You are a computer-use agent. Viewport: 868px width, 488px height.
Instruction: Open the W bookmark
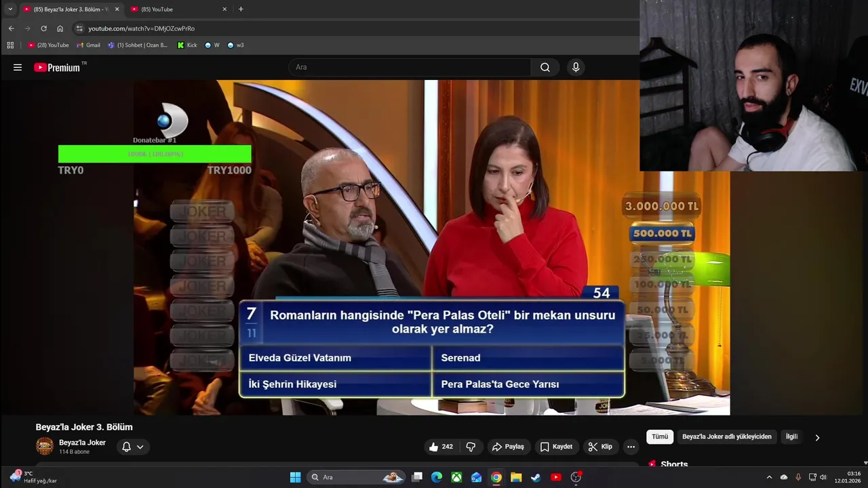212,45
